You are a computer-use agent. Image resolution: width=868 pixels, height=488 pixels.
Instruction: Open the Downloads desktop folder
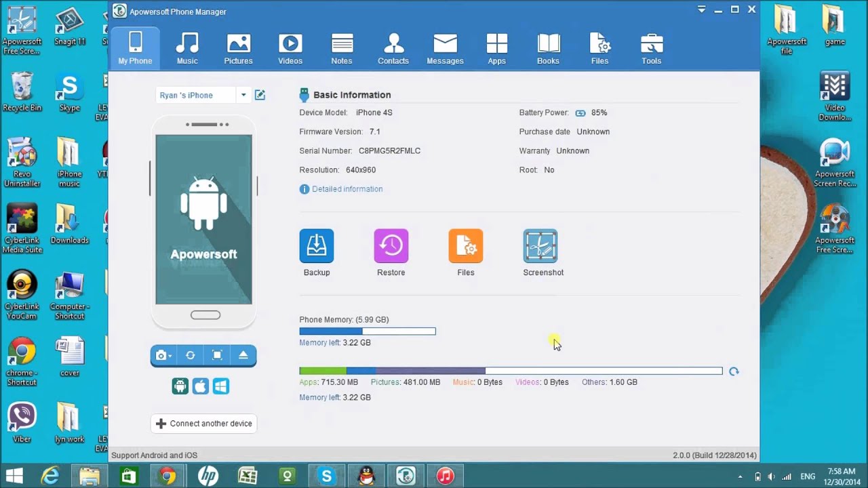click(x=69, y=224)
